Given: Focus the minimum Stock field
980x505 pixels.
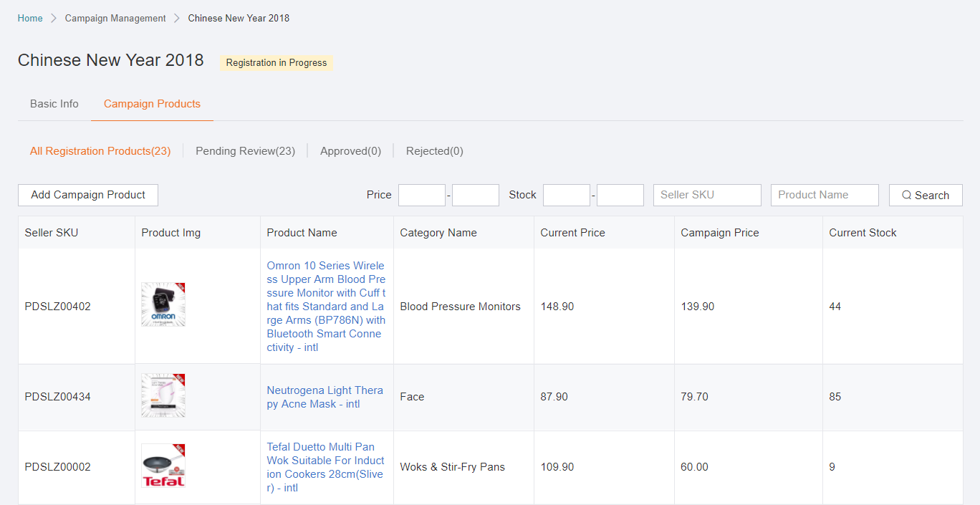Looking at the screenshot, I should 567,195.
